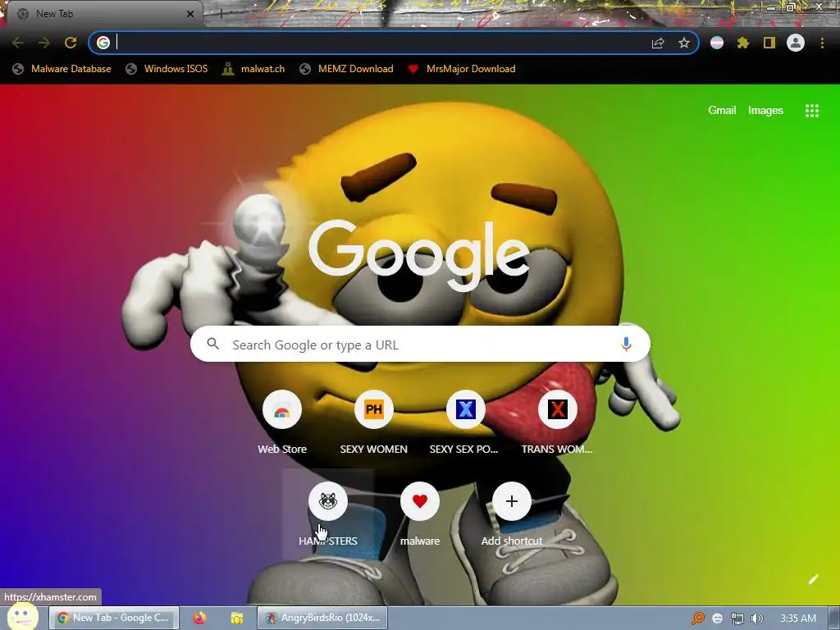Screen dimensions: 840x630
Task: Switch to AngryBirdsRio taskbar window
Action: 322,618
